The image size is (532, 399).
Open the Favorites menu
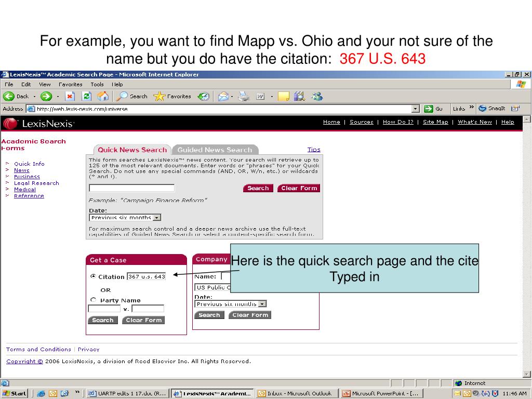coord(71,84)
